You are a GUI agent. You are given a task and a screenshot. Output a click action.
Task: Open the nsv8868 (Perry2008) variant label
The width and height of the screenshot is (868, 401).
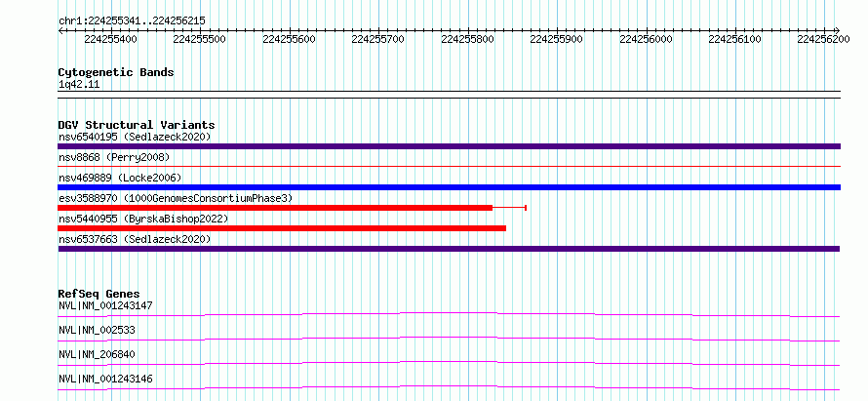114,157
